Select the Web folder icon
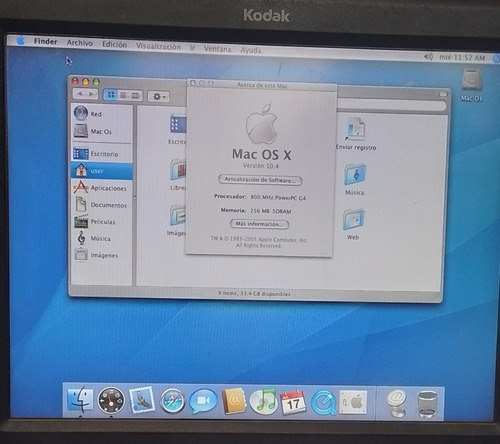The image size is (500, 444). [x=353, y=220]
